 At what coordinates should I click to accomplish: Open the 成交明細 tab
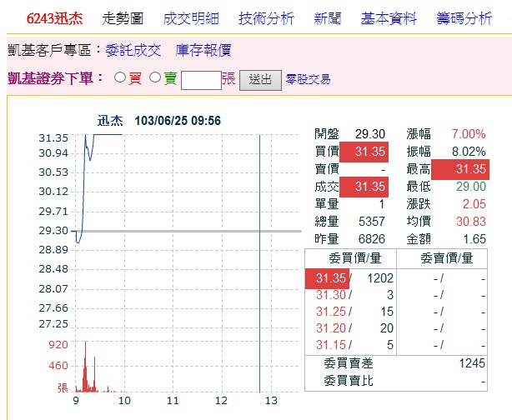pyautogui.click(x=191, y=18)
